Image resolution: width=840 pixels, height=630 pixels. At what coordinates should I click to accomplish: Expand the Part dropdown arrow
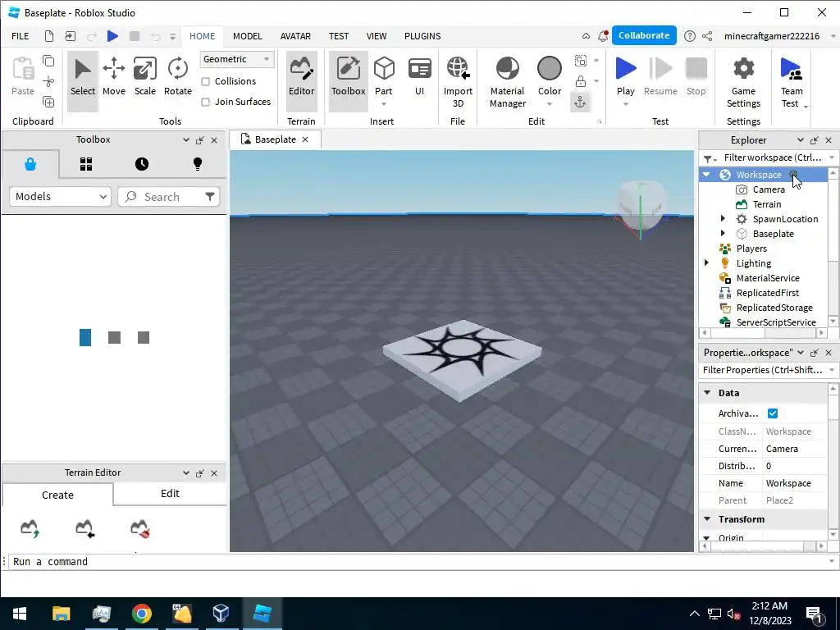[384, 104]
